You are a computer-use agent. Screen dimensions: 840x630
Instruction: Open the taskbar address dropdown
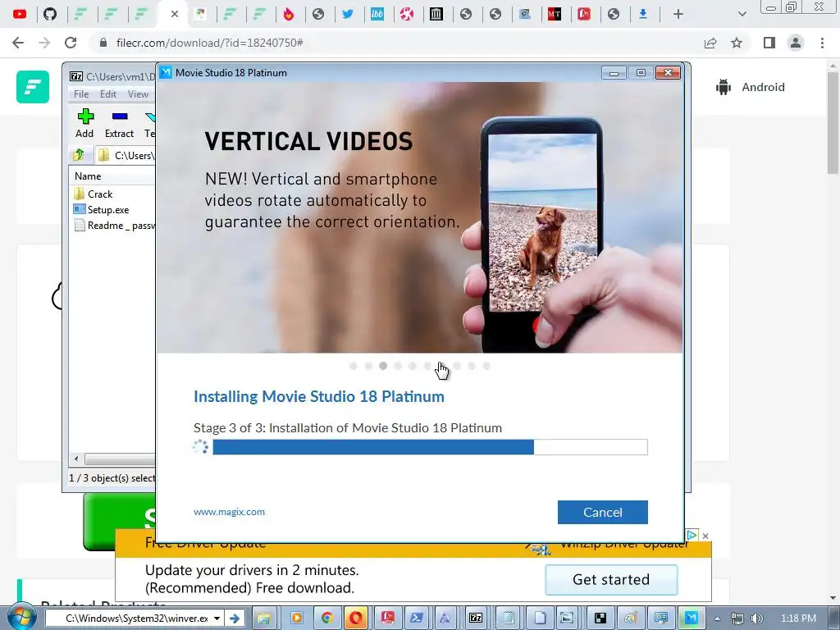(x=217, y=619)
